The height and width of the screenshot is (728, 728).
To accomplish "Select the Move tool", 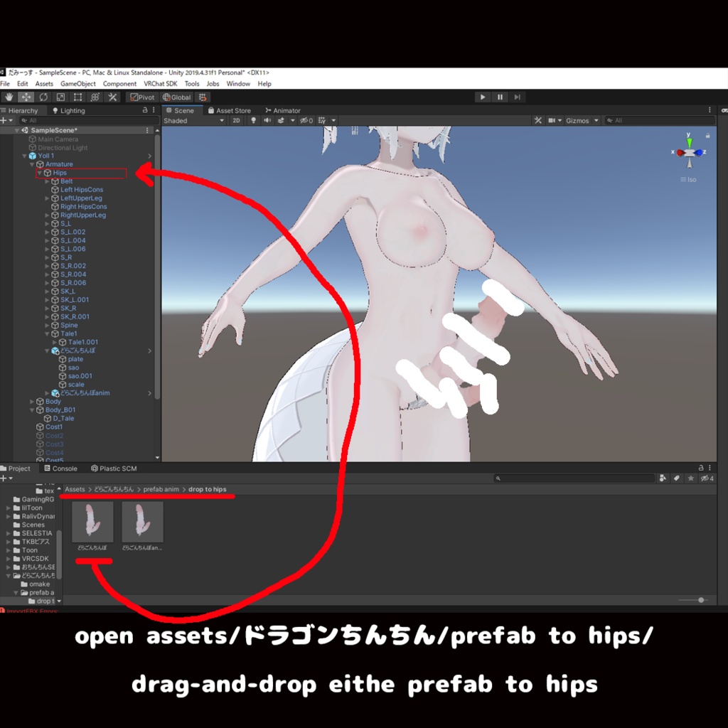I will pos(26,97).
